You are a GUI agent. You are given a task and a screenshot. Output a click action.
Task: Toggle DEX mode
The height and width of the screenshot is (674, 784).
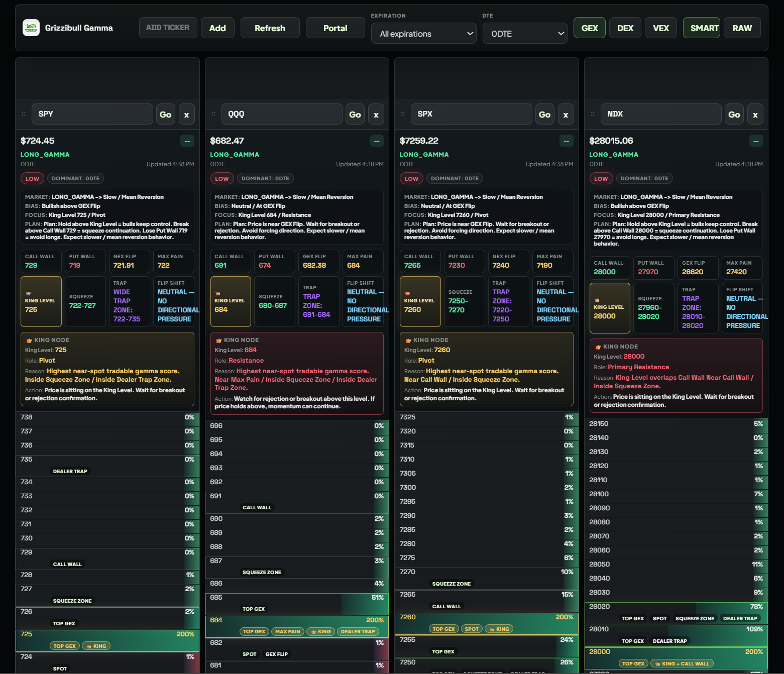coord(625,28)
